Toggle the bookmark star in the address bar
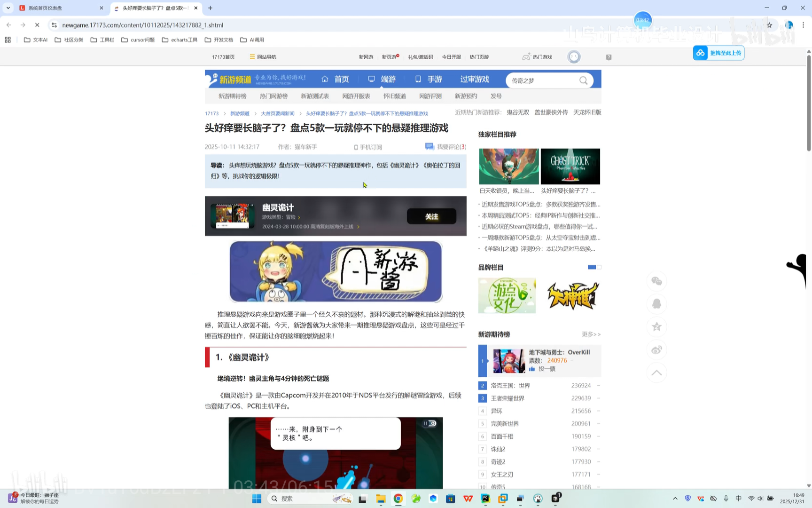The image size is (812, 508). coord(770,25)
